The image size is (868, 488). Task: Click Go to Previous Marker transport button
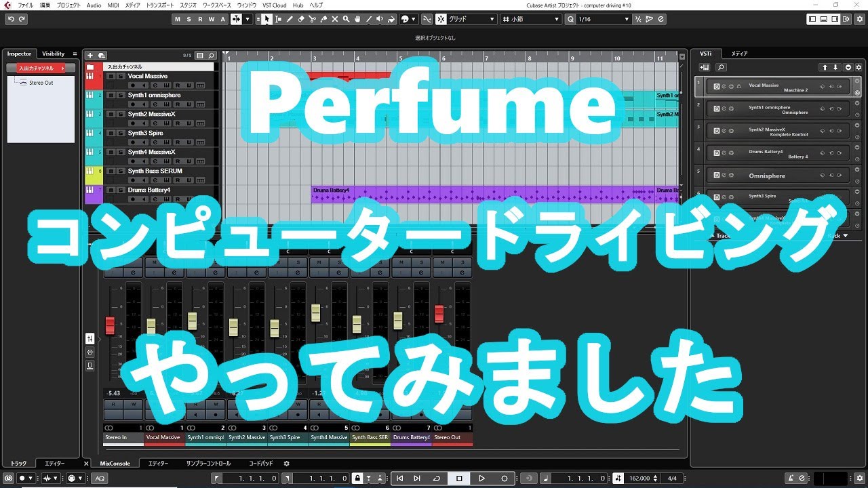click(x=400, y=478)
